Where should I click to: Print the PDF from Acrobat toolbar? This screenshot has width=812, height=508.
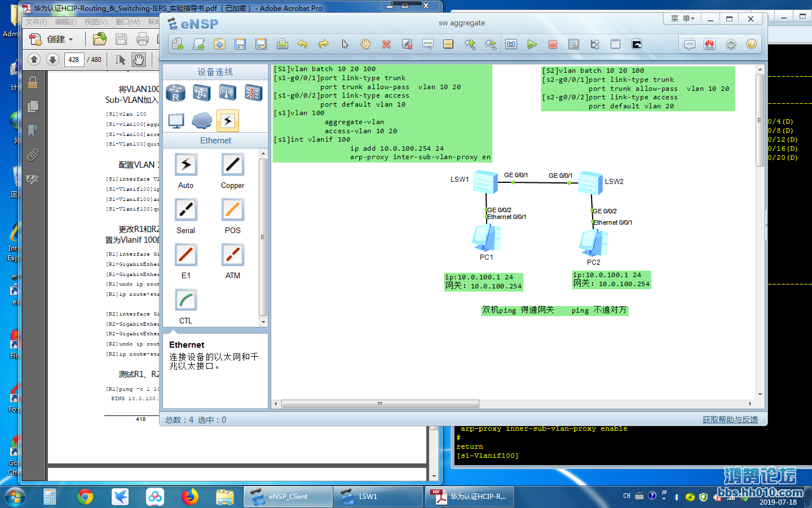[143, 39]
